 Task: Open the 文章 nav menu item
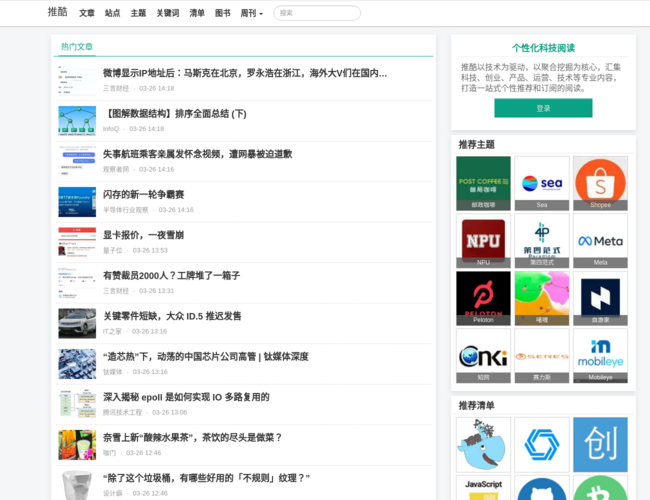pos(87,13)
